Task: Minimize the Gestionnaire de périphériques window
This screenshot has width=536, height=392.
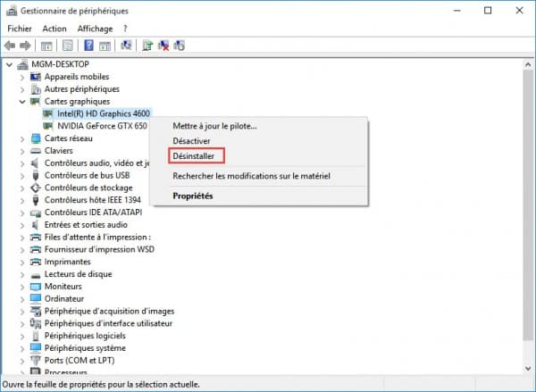Action: 456,11
